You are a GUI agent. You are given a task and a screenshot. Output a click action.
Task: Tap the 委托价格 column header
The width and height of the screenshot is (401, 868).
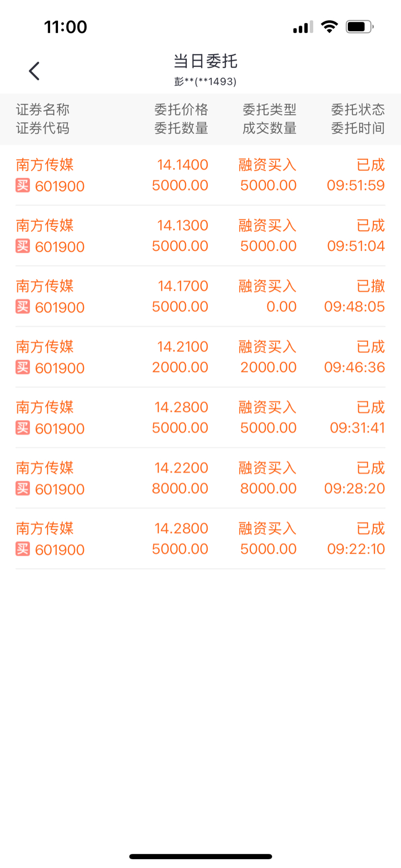pyautogui.click(x=181, y=110)
